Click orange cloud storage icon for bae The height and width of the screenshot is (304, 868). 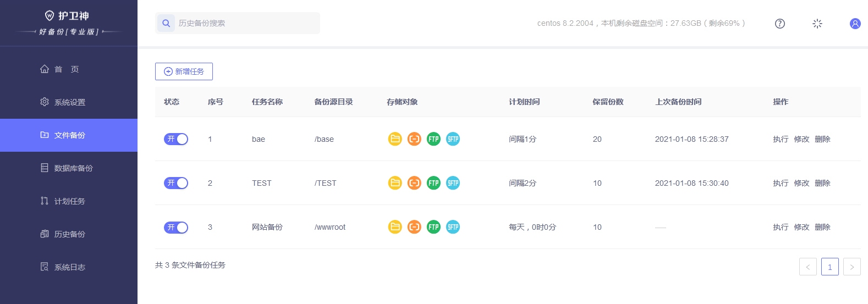[x=414, y=139]
